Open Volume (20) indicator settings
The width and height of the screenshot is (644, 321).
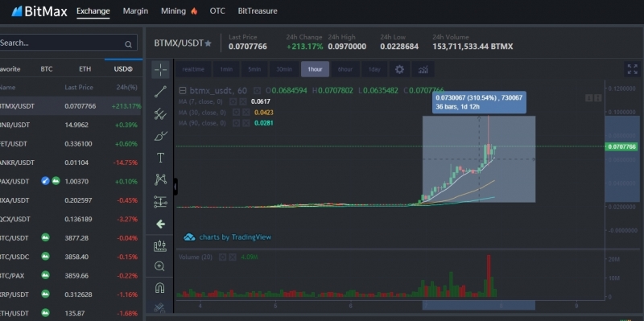pos(223,257)
